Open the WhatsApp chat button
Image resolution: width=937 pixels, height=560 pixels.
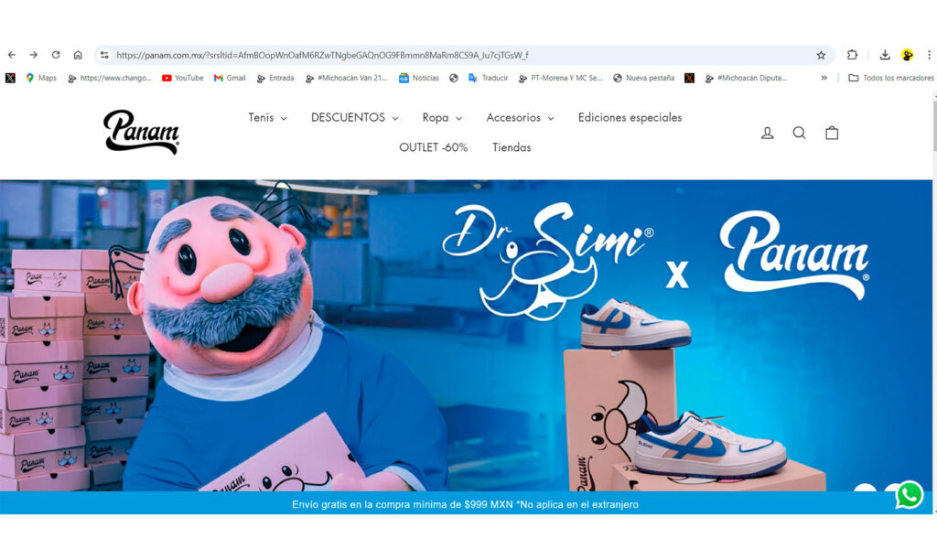909,495
